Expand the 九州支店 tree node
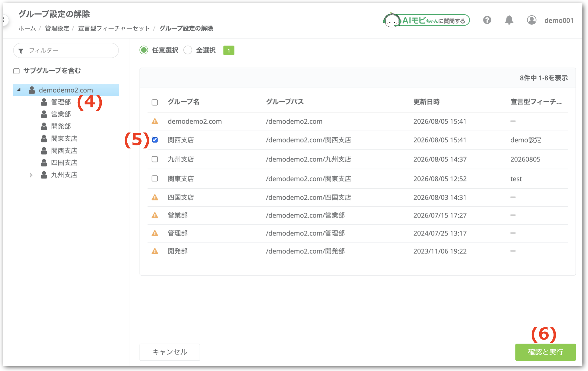 tap(31, 175)
